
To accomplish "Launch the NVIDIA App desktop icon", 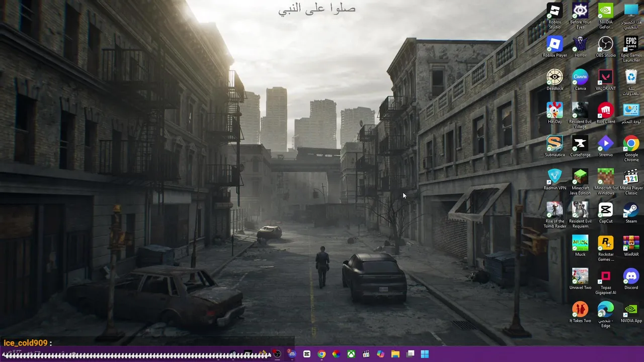I will tap(631, 312).
